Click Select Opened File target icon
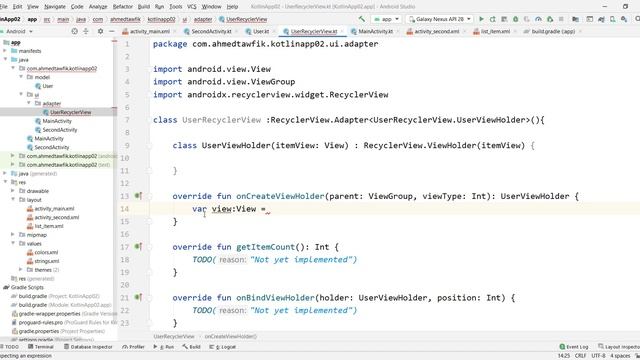Screen dimensions: 640x360 74,31
